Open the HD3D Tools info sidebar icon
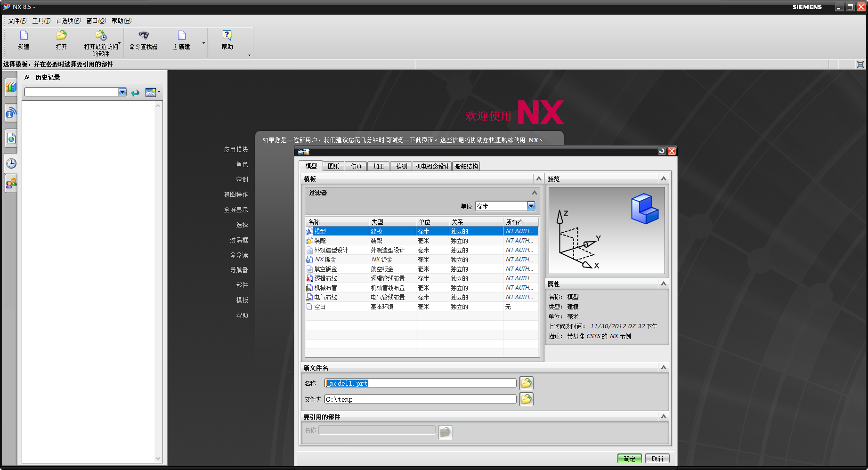The image size is (868, 470). pyautogui.click(x=11, y=113)
